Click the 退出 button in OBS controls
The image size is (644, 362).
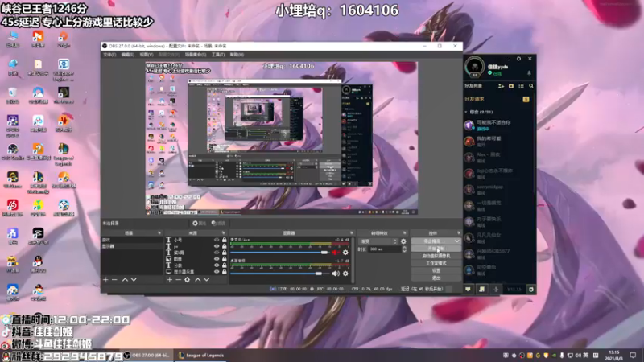coord(436,278)
